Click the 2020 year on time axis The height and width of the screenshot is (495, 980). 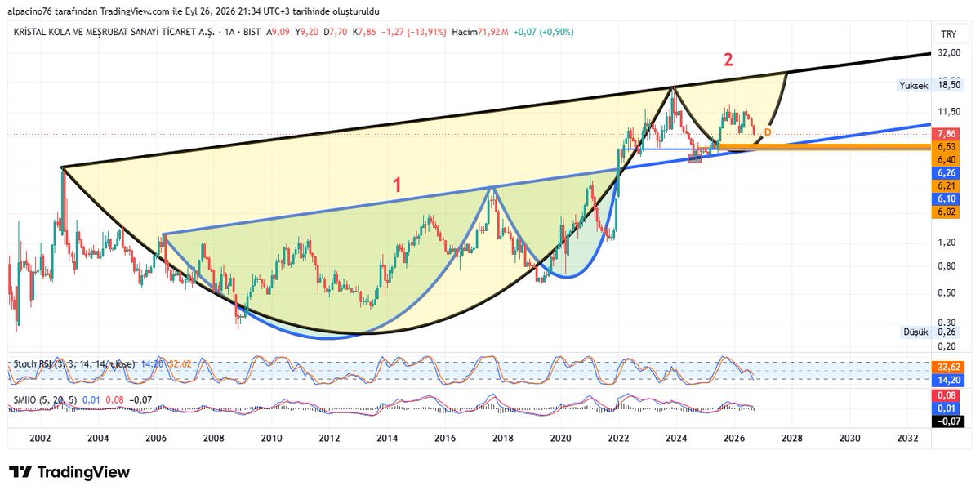(560, 439)
